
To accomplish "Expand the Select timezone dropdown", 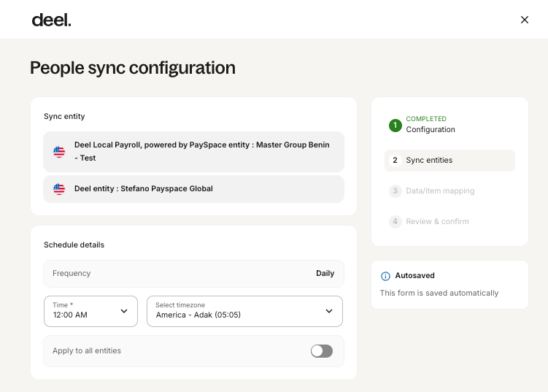I will [x=244, y=311].
